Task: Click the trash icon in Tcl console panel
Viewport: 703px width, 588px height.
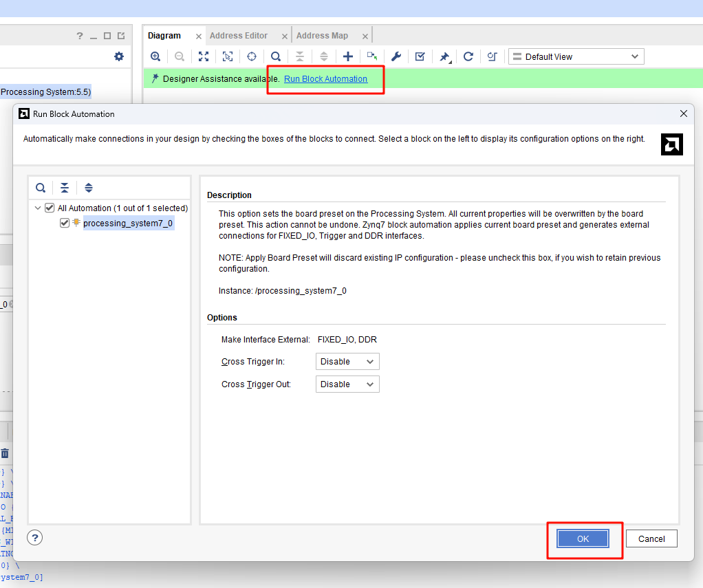Action: tap(5, 453)
